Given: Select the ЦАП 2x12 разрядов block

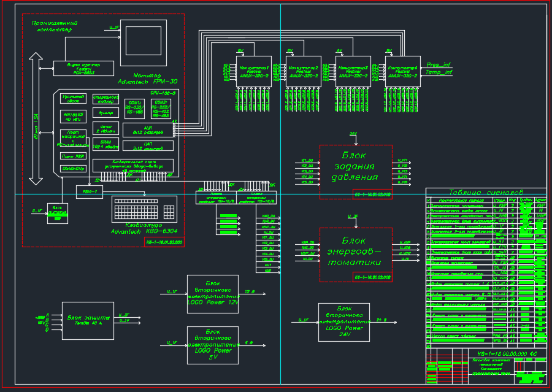Looking at the screenshot, I should 148,146.
